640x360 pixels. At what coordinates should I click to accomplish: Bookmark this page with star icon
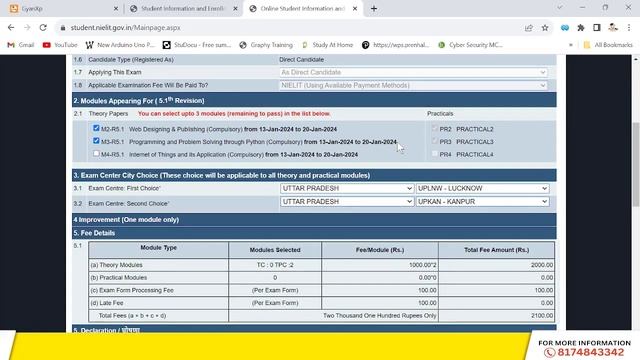click(545, 28)
